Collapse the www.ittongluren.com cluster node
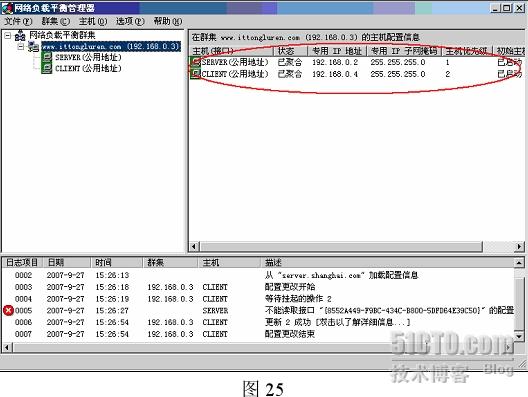 pyautogui.click(x=21, y=46)
